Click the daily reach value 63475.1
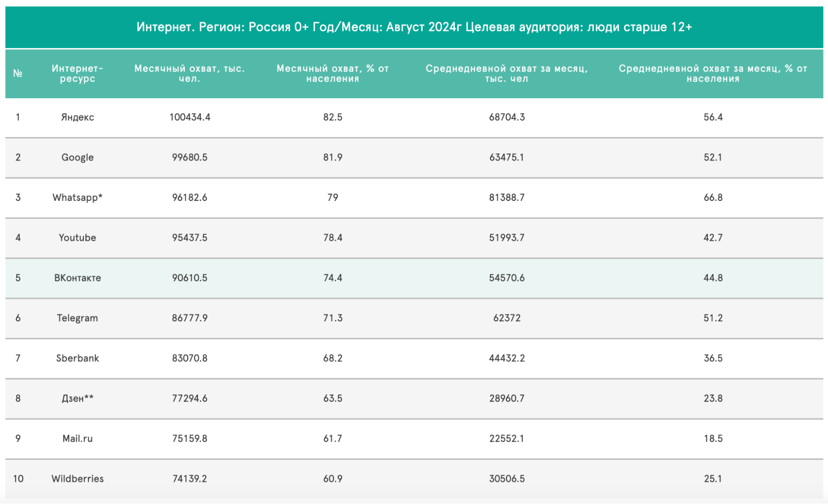 [x=507, y=157]
